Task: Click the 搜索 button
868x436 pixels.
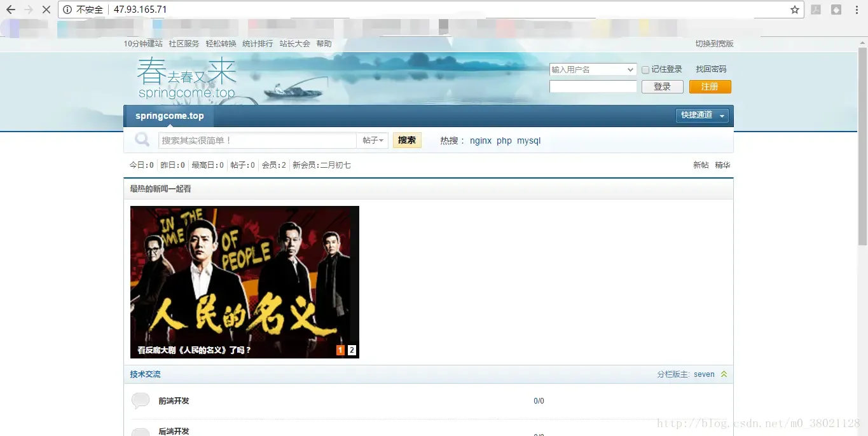Action: [x=407, y=140]
